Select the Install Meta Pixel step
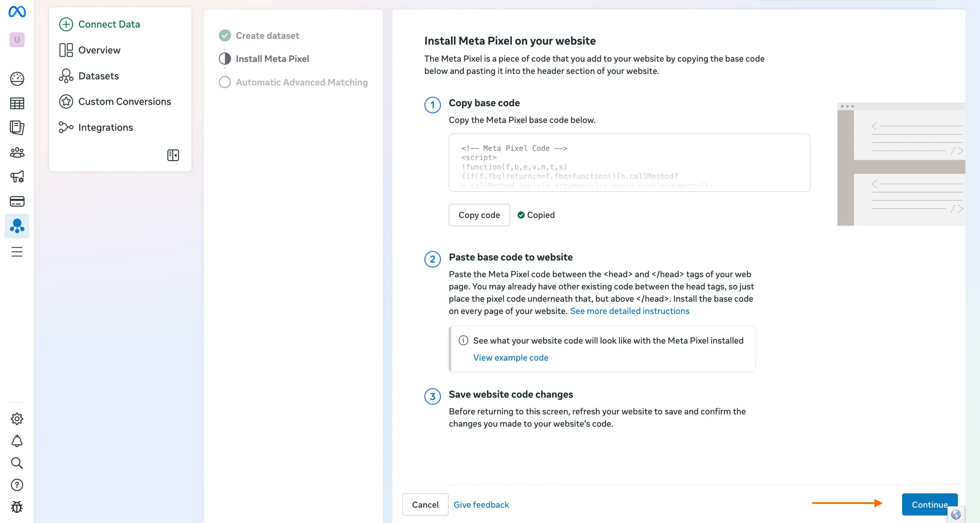 pos(272,59)
